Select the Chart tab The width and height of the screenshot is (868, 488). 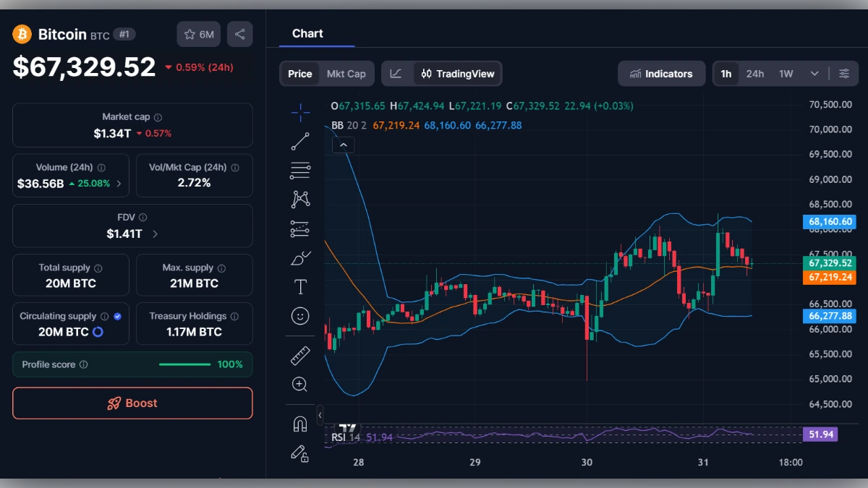click(307, 33)
